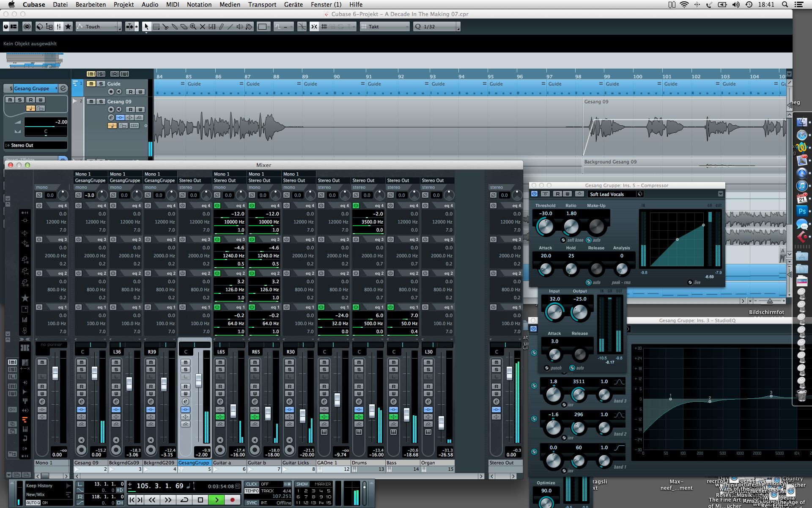Click transport Stop button
This screenshot has width=812, height=508.
(x=200, y=500)
